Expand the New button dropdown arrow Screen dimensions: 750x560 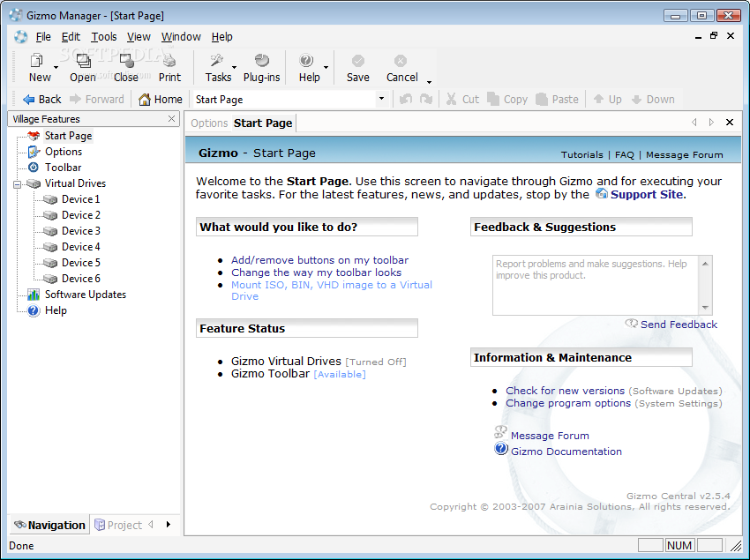tap(56, 68)
